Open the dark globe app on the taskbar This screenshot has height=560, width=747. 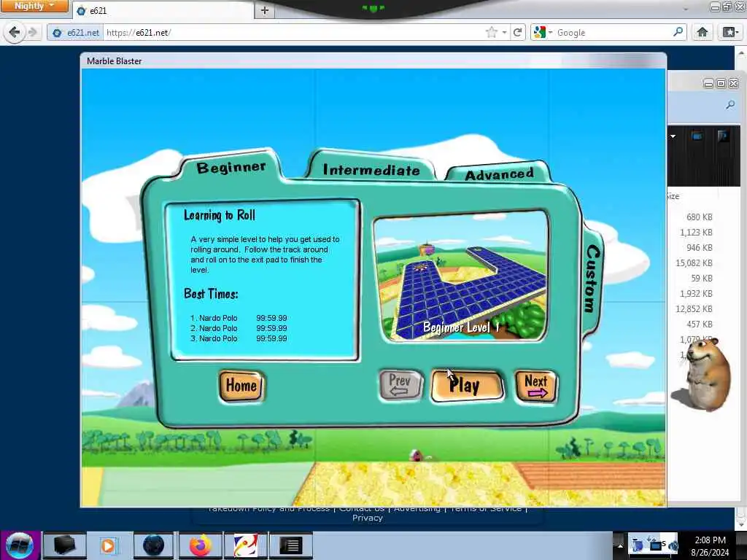[x=153, y=545]
